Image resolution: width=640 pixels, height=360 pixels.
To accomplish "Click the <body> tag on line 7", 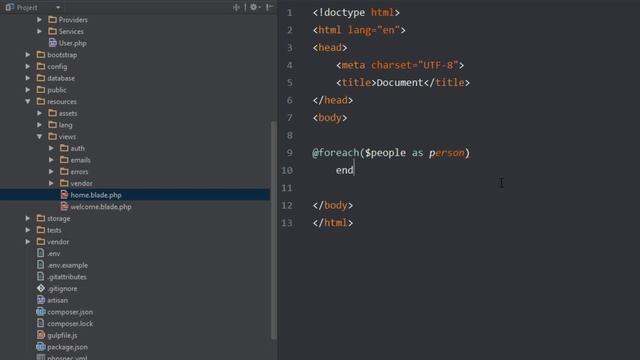I will 330,118.
